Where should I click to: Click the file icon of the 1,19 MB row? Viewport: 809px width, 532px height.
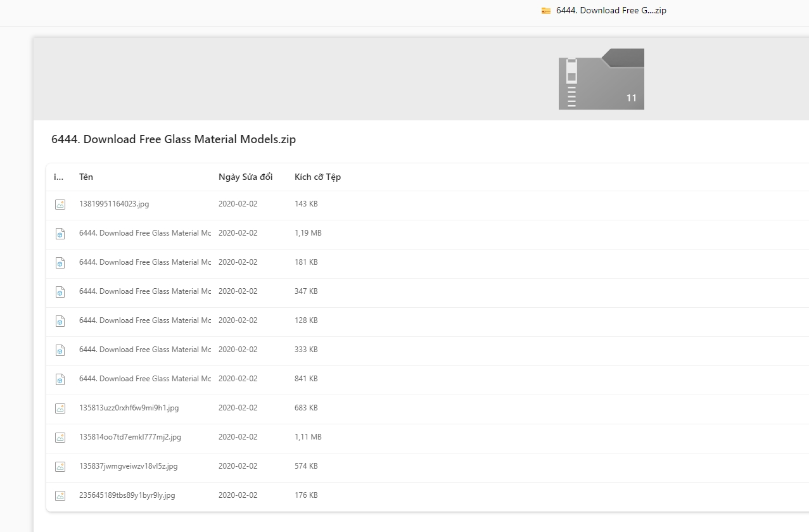60,234
